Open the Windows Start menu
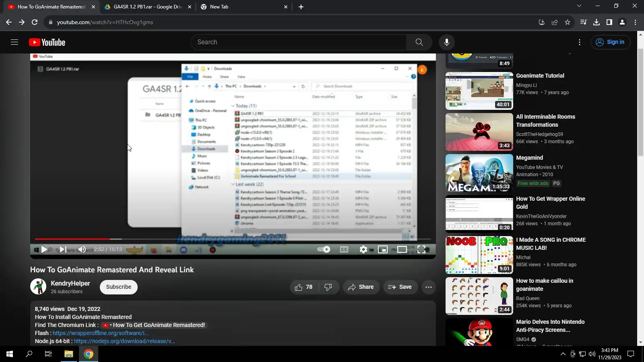 (x=10, y=354)
